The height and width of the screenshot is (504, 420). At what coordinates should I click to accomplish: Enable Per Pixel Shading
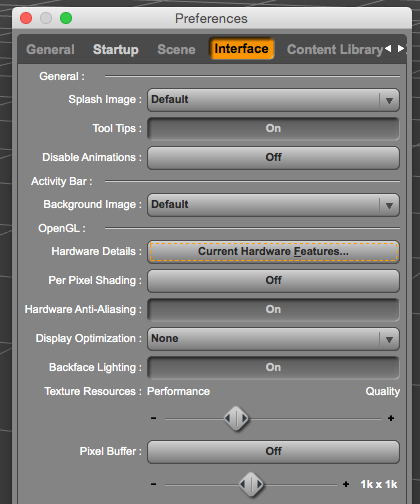coord(273,281)
